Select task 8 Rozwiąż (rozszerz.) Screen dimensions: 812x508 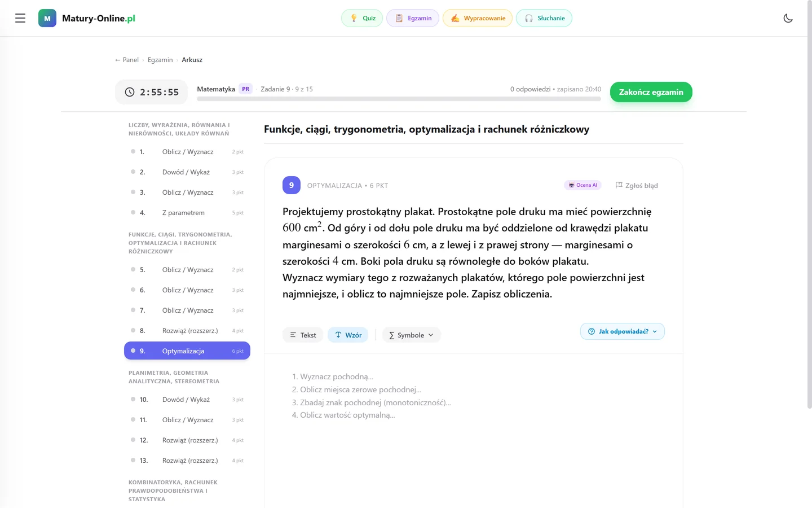point(187,331)
